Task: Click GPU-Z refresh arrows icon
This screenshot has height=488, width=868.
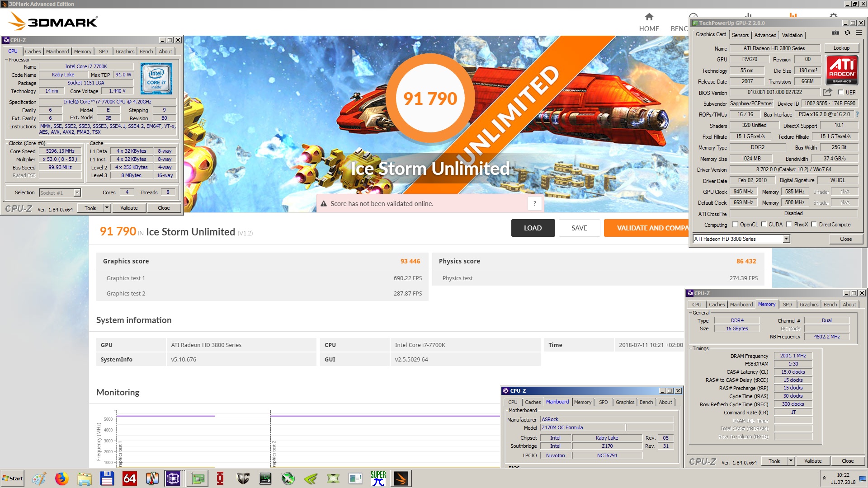Action: click(x=847, y=33)
